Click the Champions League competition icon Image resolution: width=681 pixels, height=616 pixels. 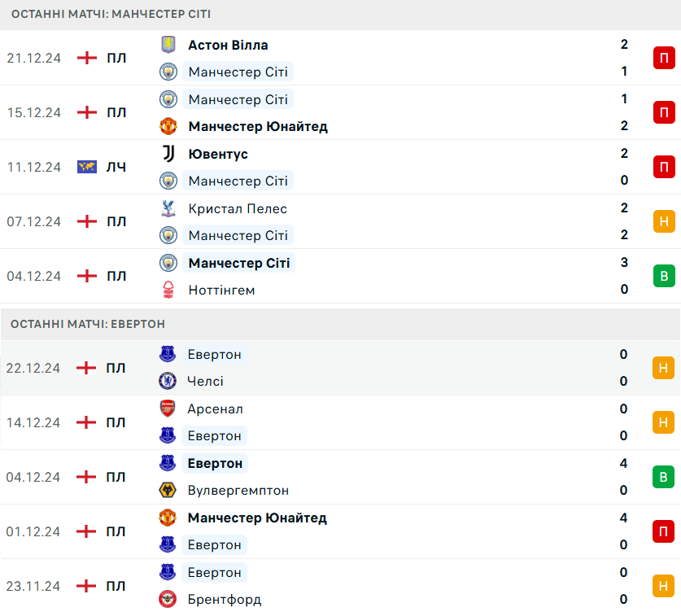[x=87, y=167]
